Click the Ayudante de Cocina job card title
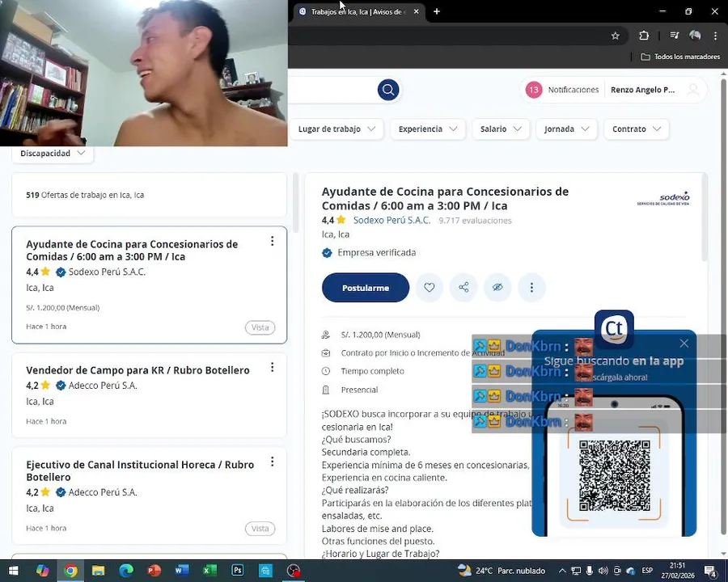 tap(132, 250)
